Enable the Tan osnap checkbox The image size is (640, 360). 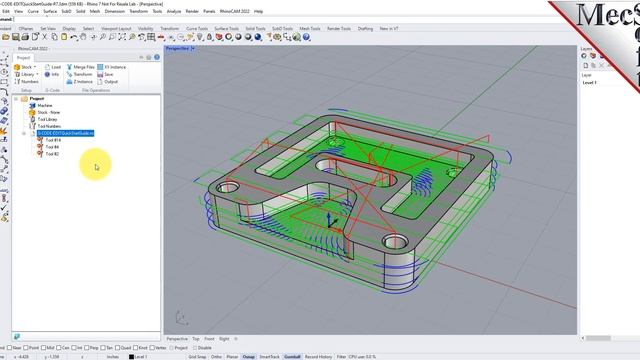103,348
